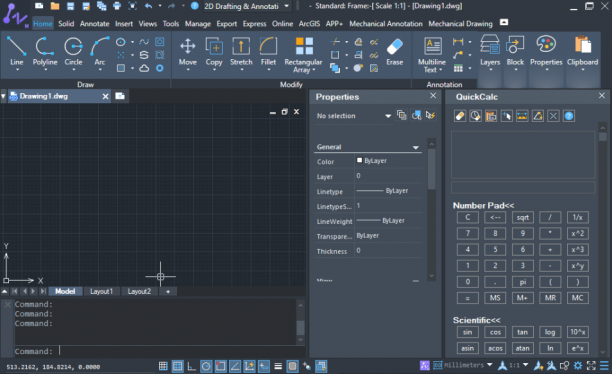Collapse the General properties section
Viewport: 612px width, 374px height.
pos(416,147)
